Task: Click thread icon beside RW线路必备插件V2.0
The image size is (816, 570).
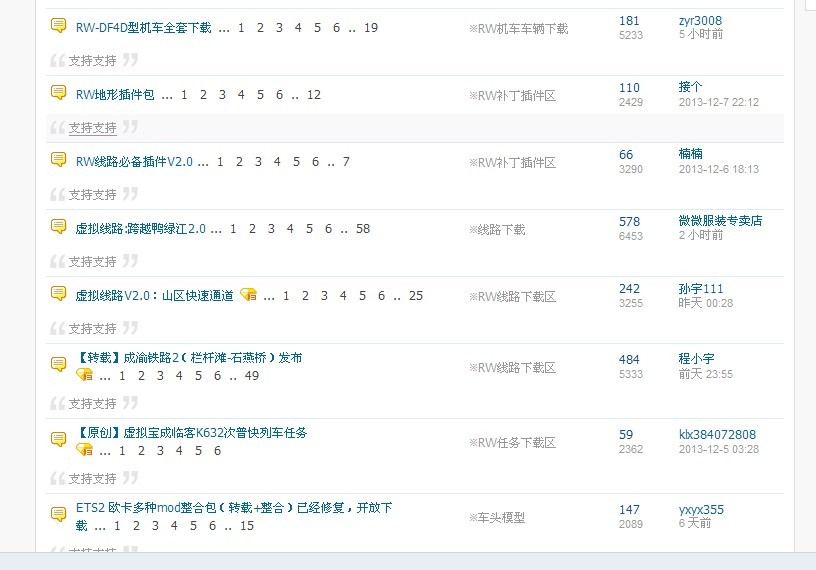Action: pos(59,160)
